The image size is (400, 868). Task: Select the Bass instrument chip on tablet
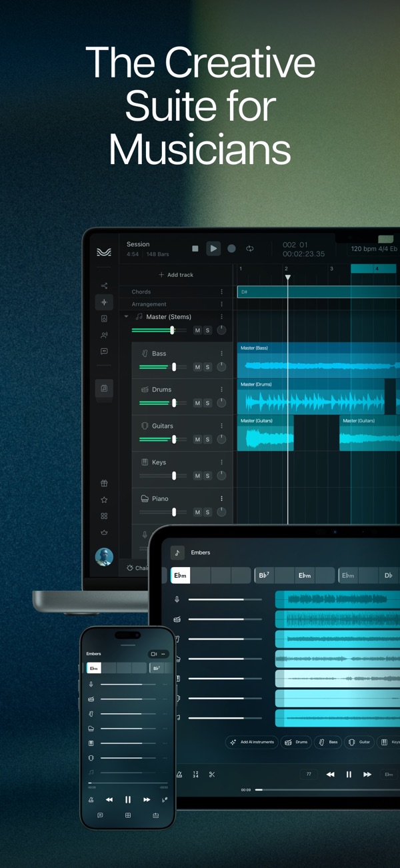click(328, 742)
